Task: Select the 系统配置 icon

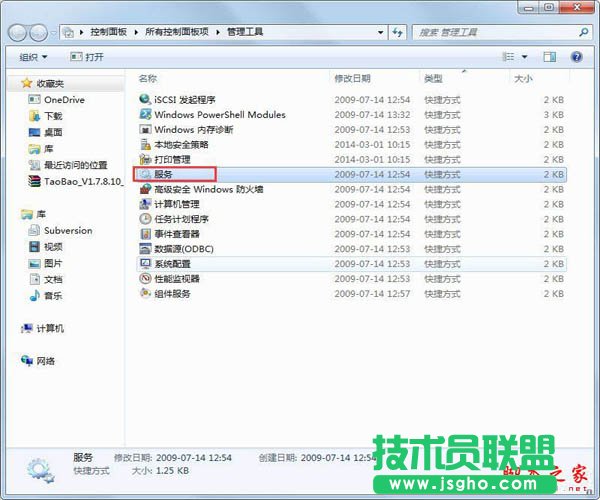Action: click(x=145, y=264)
